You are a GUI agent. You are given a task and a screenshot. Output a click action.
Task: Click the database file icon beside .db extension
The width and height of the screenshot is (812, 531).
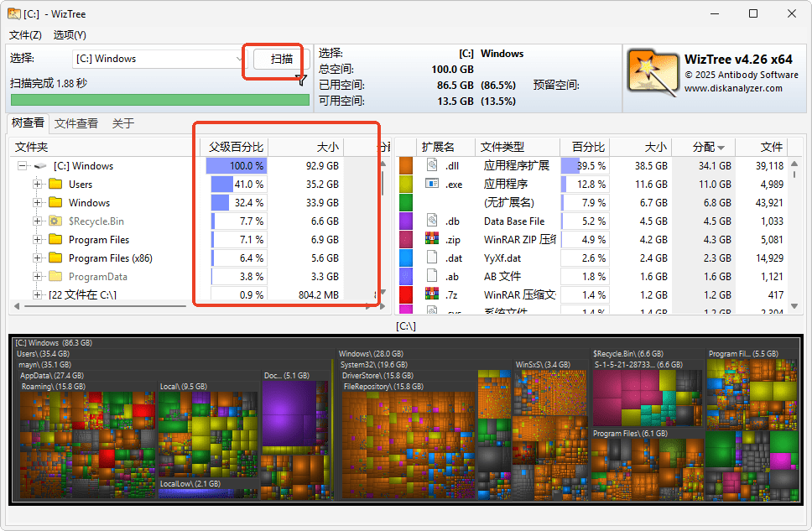(432, 219)
